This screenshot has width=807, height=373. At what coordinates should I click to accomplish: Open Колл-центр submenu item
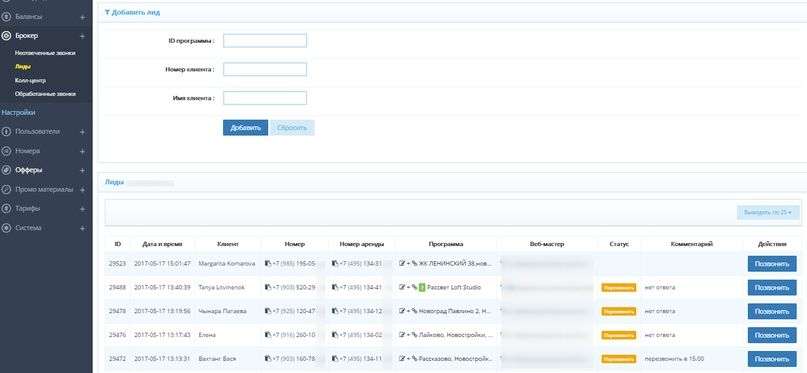pyautogui.click(x=30, y=80)
